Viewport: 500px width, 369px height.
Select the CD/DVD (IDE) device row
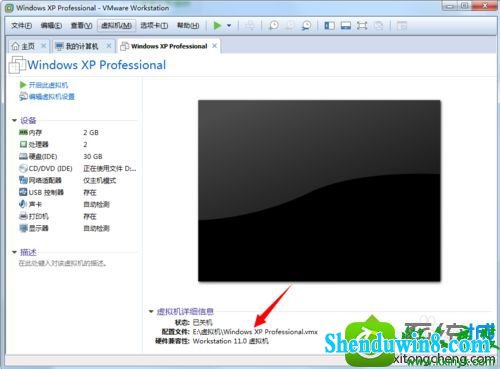(x=77, y=168)
